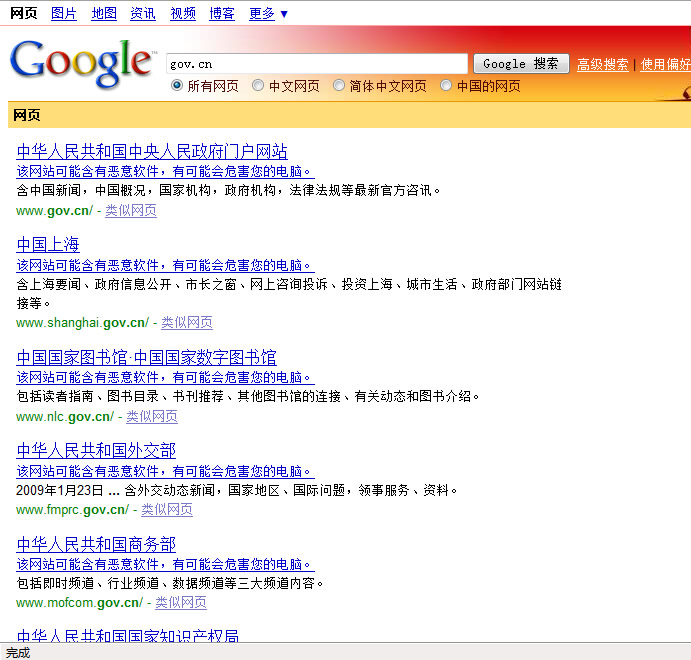The image size is (691, 660).
Task: Select the 所有网页 radio button
Action: (x=177, y=86)
